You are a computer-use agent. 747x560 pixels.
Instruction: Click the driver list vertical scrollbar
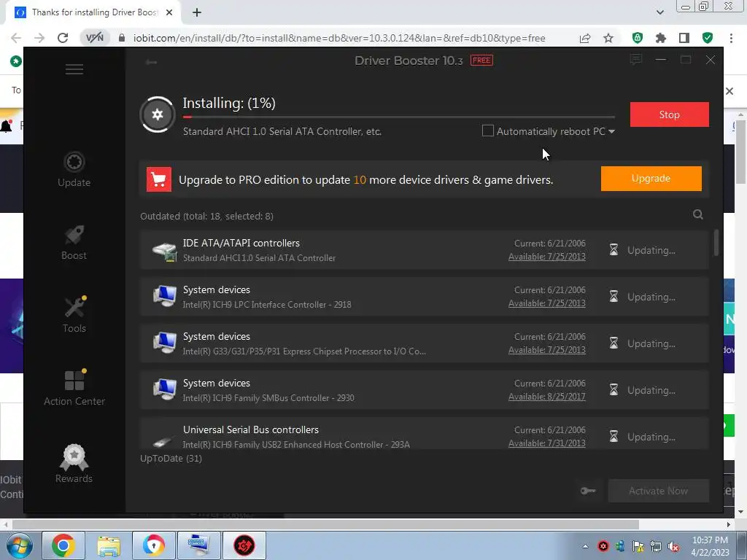point(716,243)
